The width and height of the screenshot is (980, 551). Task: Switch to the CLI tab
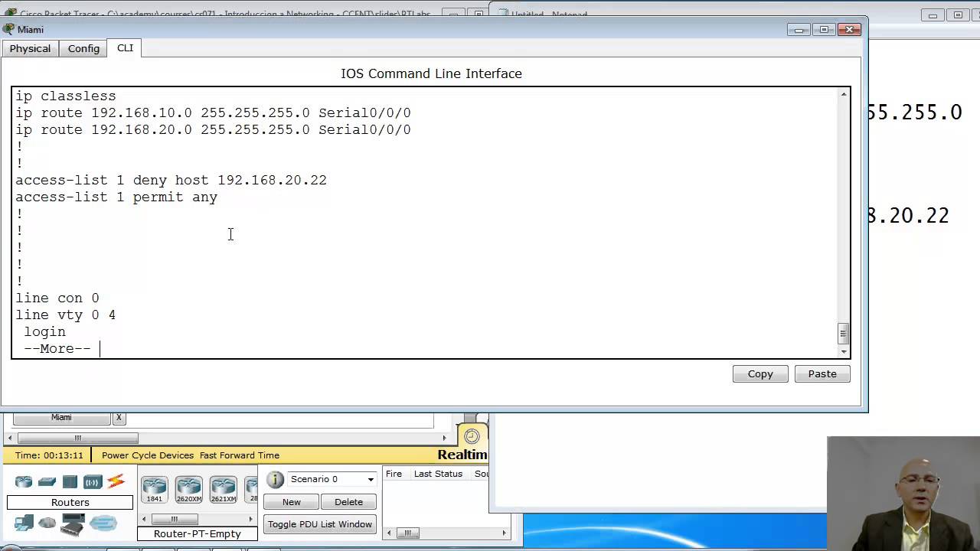click(125, 47)
